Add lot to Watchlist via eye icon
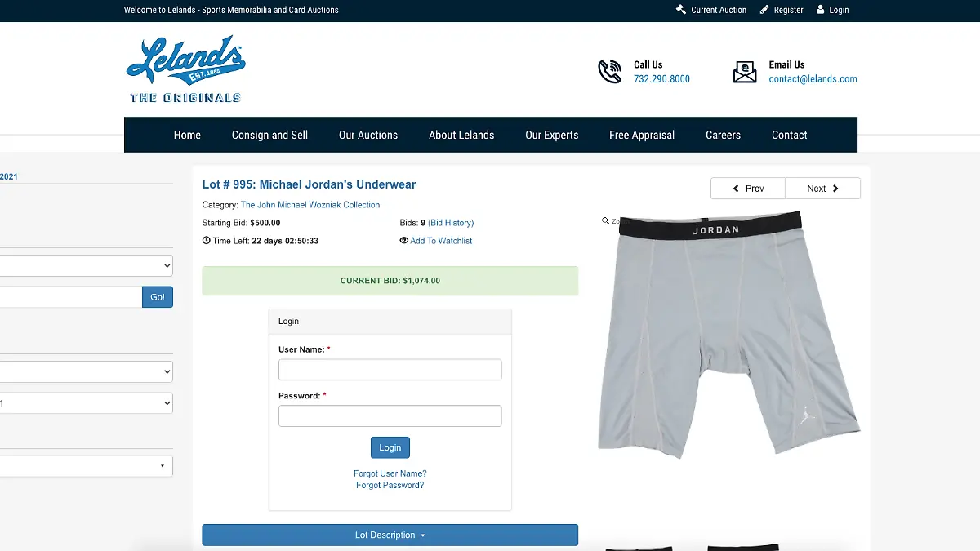 coord(403,241)
